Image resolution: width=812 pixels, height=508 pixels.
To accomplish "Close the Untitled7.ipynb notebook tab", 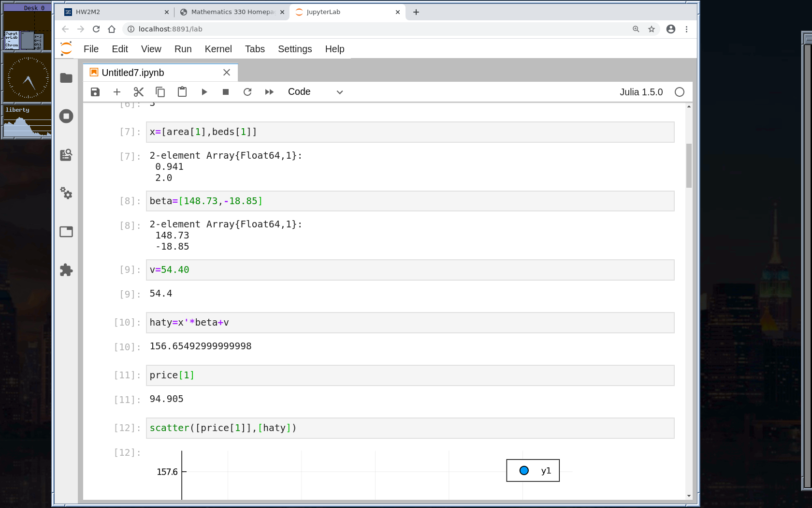I will [227, 73].
